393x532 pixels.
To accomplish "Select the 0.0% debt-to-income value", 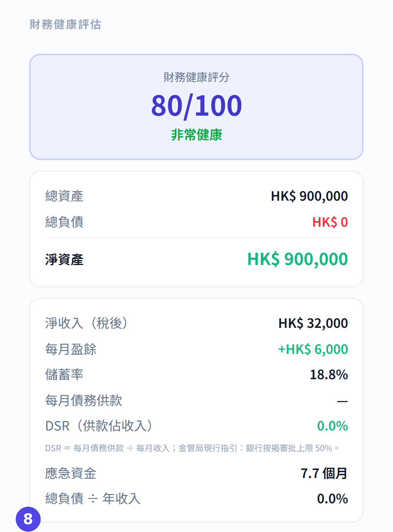I will pos(332,499).
